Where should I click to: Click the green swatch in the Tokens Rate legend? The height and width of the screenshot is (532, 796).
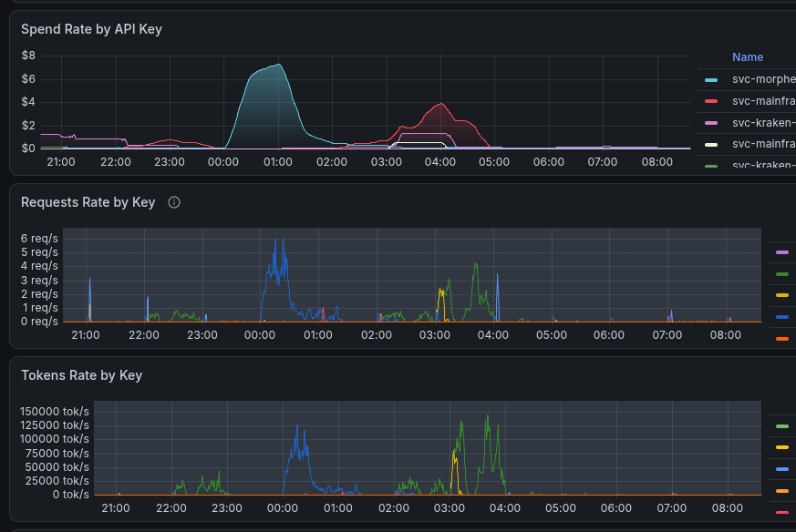point(782,426)
